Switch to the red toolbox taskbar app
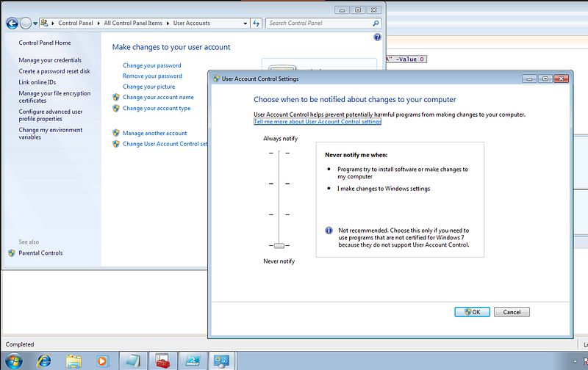588x370 pixels. point(163,360)
